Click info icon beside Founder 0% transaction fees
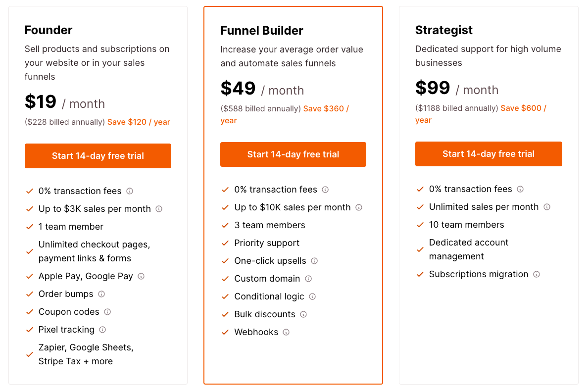588x392 pixels. [130, 191]
